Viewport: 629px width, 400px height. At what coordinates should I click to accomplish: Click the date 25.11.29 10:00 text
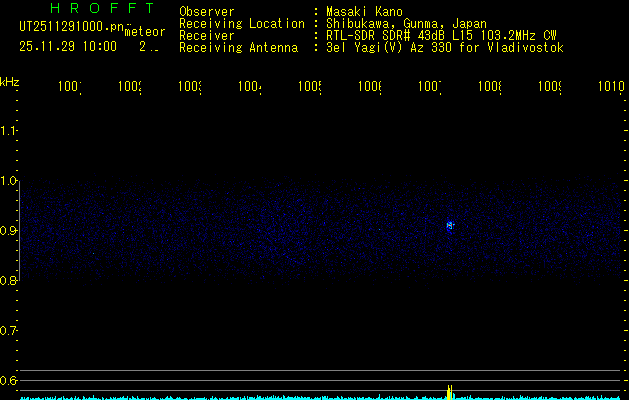click(68, 46)
